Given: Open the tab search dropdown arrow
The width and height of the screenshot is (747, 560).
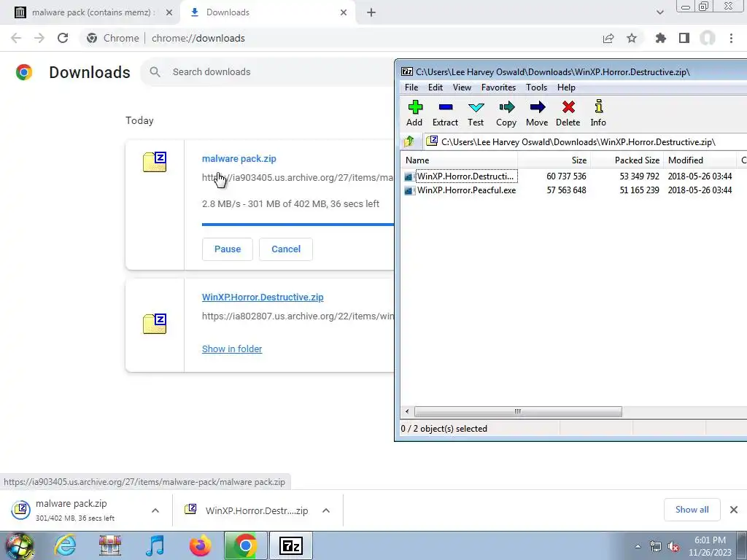Looking at the screenshot, I should pos(659,12).
